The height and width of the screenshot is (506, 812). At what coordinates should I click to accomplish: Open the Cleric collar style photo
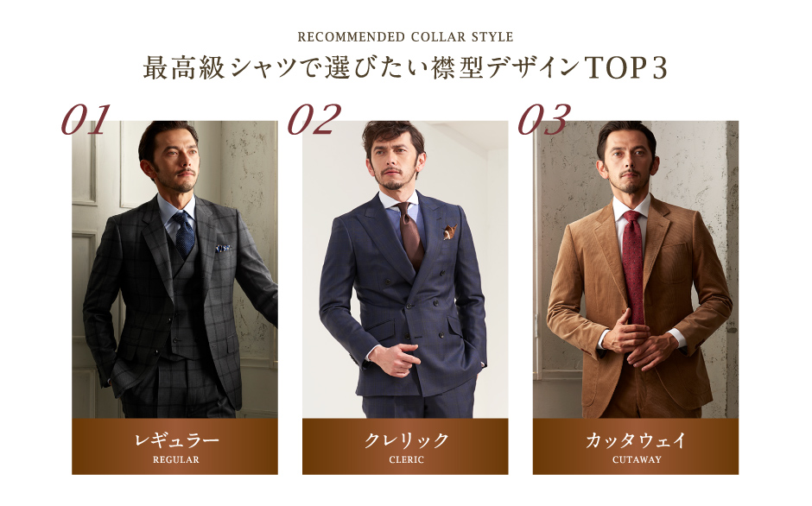pos(405,269)
